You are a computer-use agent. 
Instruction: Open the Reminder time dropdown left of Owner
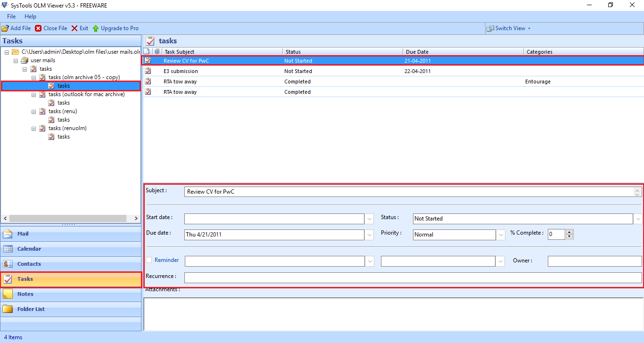tap(501, 261)
